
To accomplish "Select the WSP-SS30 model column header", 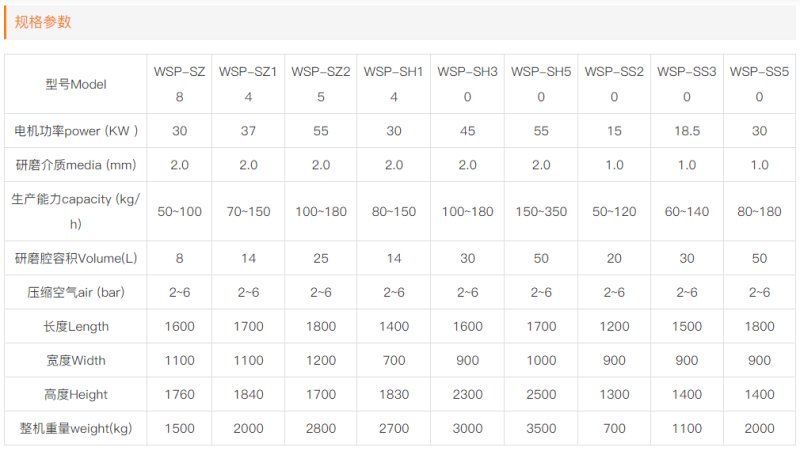I will (x=687, y=84).
